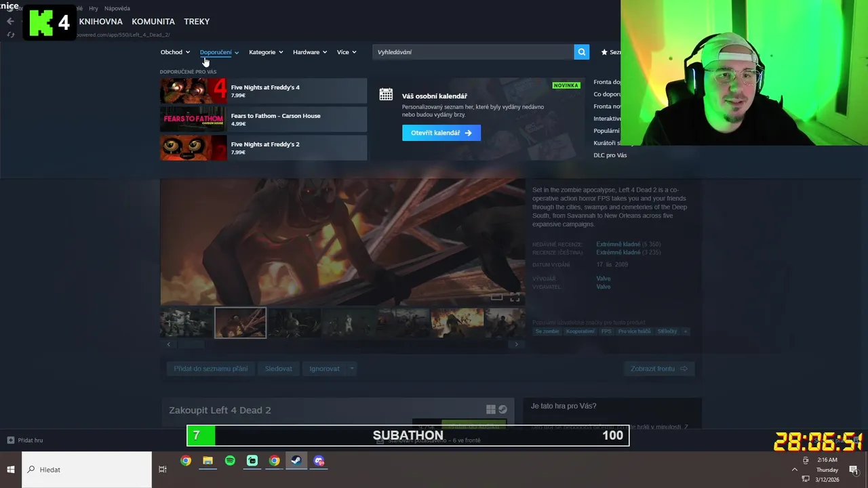
Task: Click the thumbnail strip horizontal scrollbar handle
Action: [x=190, y=344]
